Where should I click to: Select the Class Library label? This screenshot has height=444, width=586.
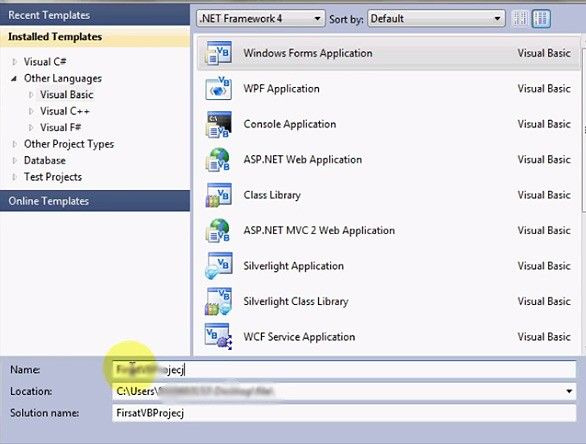pyautogui.click(x=272, y=195)
